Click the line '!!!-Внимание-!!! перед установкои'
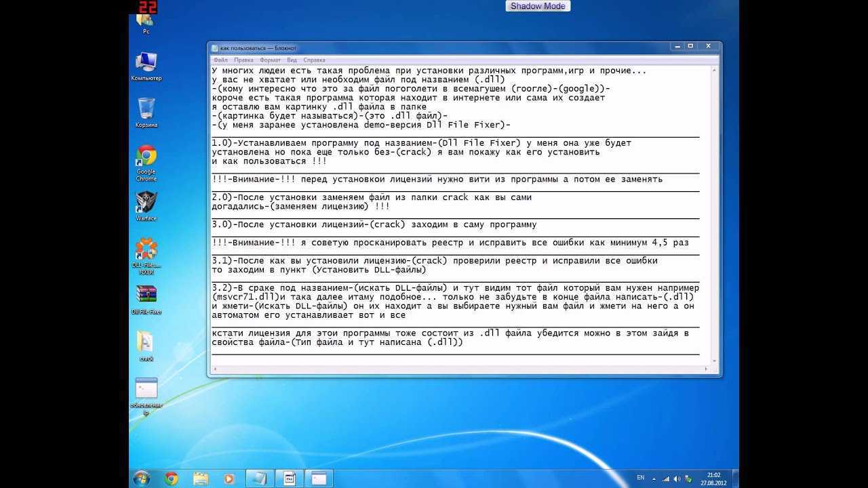This screenshot has height=488, width=868. pos(437,180)
